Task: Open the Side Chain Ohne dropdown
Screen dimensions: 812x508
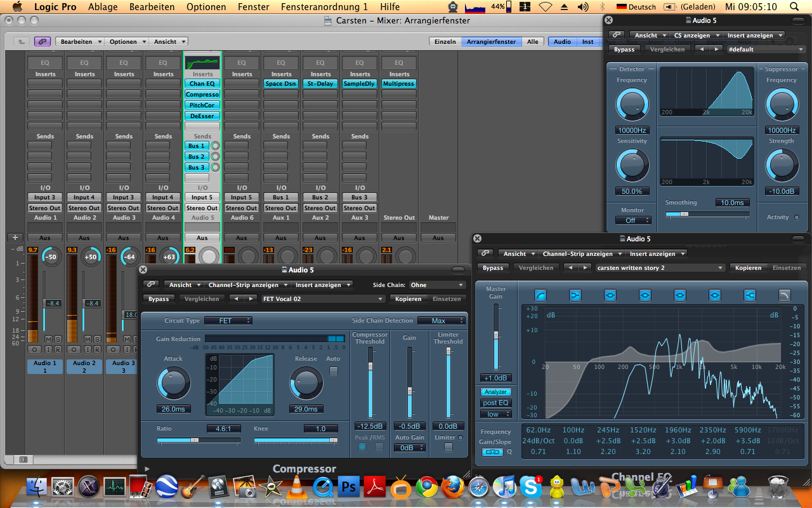Action: pyautogui.click(x=436, y=285)
